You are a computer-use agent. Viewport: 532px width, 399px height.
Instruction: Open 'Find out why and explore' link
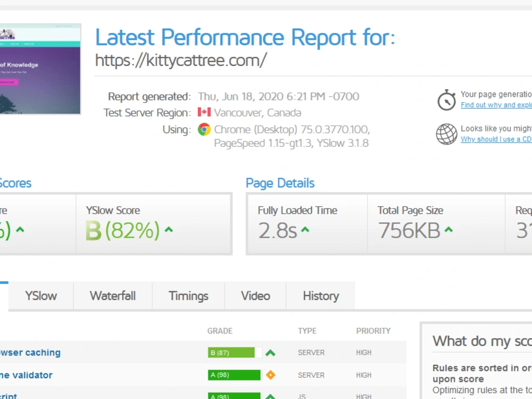coord(496,105)
